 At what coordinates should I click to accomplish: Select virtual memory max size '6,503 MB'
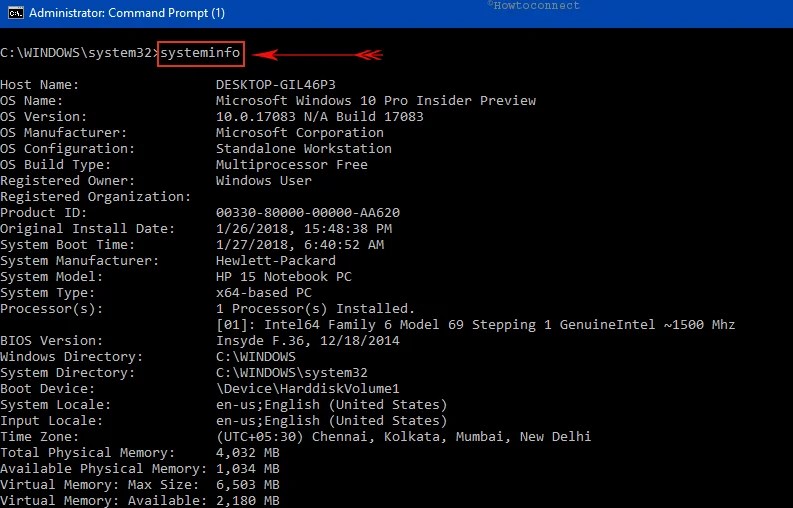[x=248, y=485]
